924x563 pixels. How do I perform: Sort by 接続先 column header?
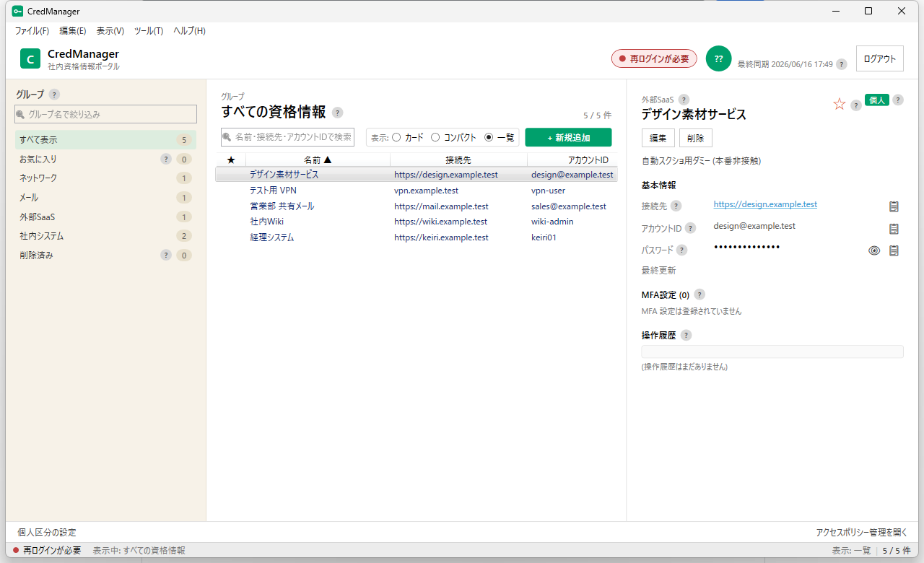[x=458, y=160]
